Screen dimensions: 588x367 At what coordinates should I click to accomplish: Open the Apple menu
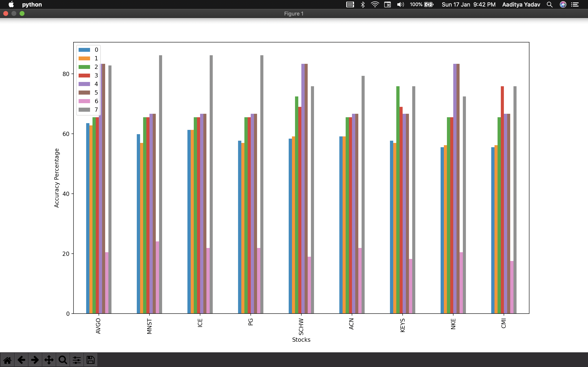pos(11,5)
